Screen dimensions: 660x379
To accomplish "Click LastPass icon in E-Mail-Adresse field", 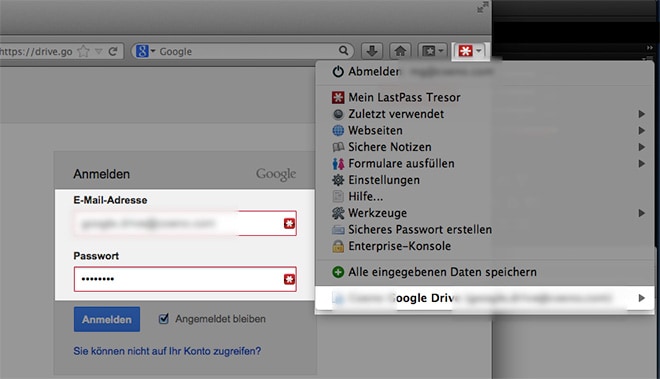I will (x=289, y=223).
